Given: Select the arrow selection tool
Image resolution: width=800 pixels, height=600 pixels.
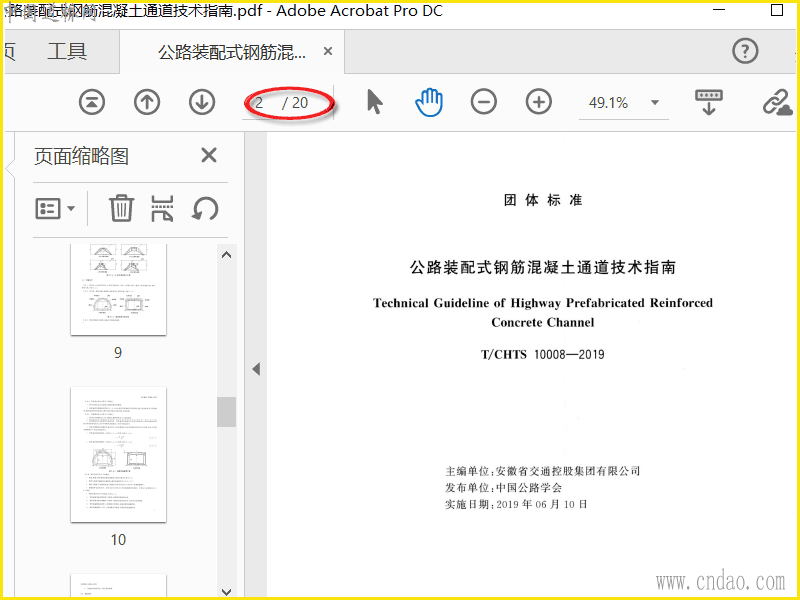Looking at the screenshot, I should [x=374, y=102].
